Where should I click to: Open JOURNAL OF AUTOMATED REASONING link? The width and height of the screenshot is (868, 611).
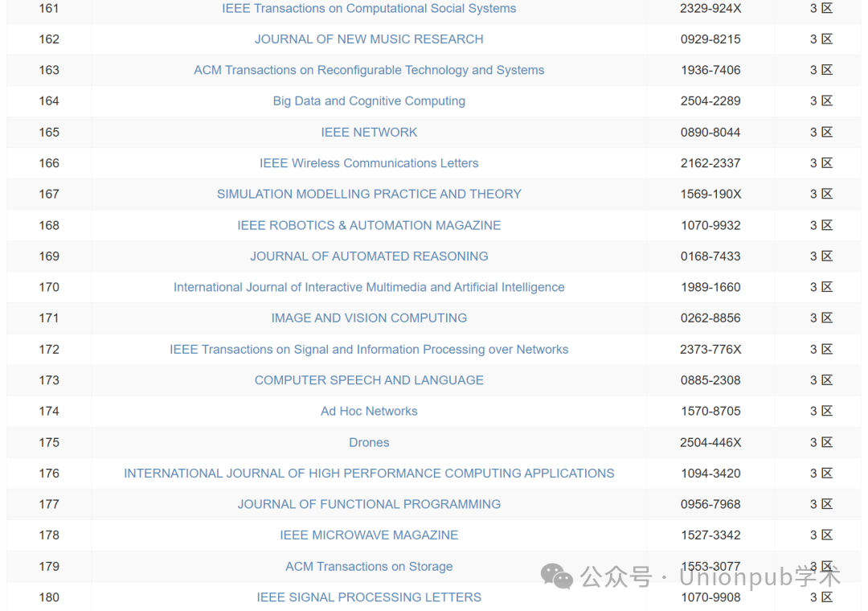pyautogui.click(x=369, y=256)
